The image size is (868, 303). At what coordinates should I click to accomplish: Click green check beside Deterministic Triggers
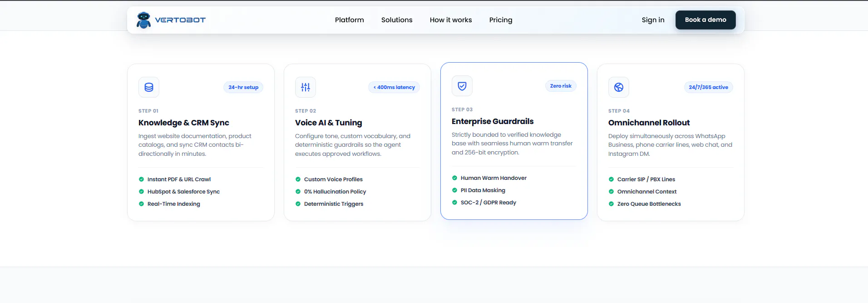coord(298,204)
